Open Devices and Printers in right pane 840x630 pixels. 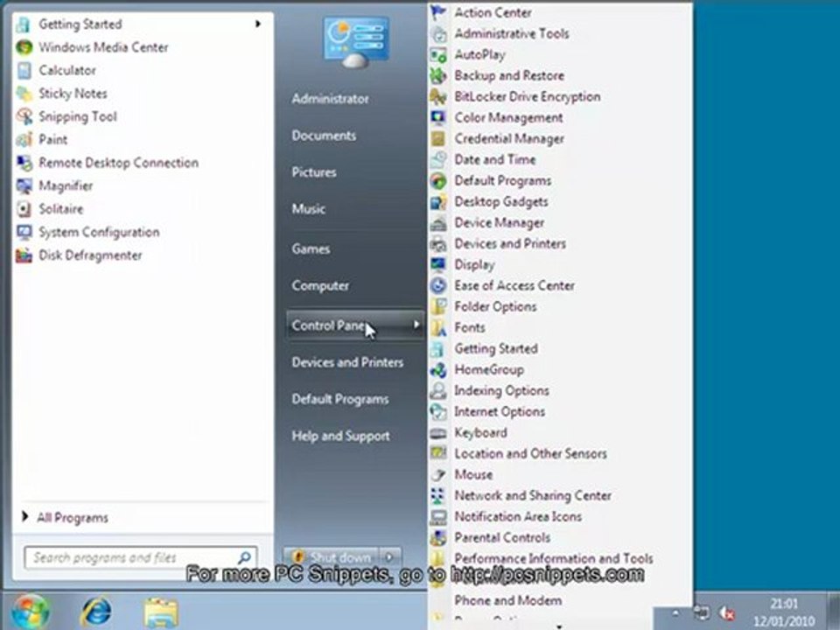(x=347, y=362)
